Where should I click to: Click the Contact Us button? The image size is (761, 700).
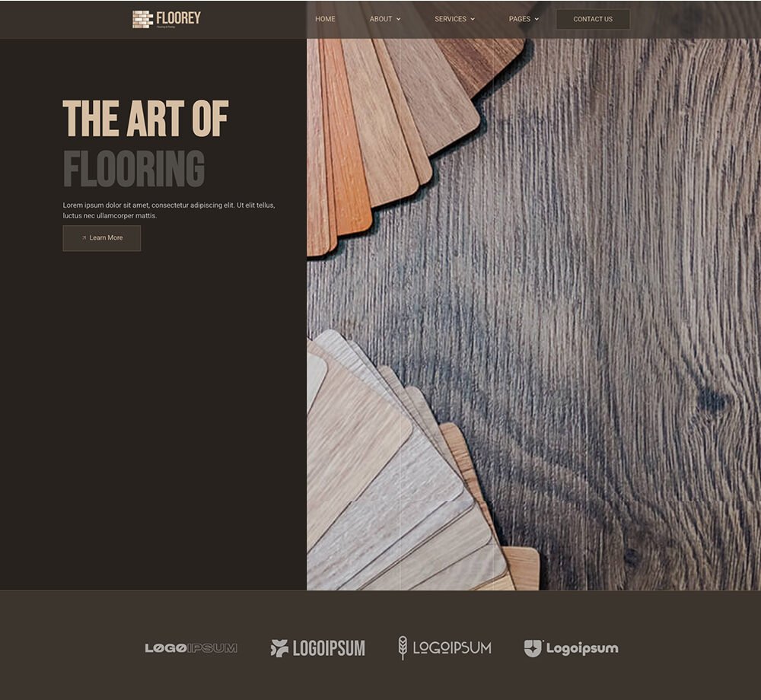593,20
